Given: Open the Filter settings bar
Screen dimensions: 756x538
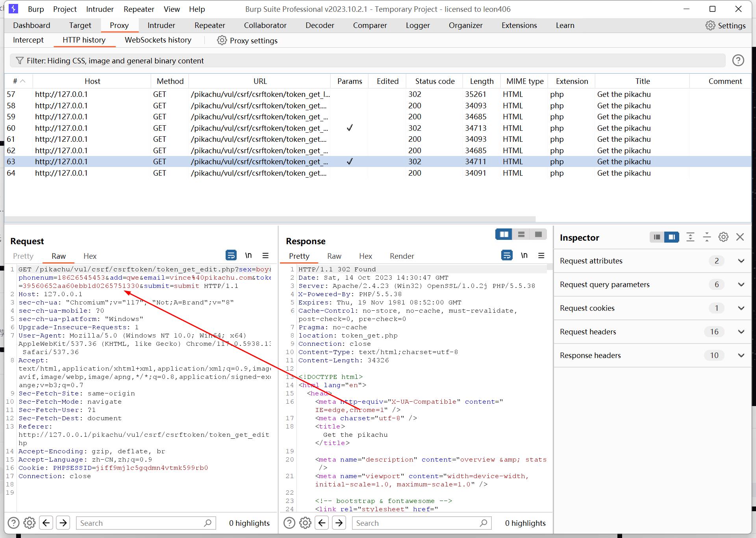Looking at the screenshot, I should coord(367,61).
